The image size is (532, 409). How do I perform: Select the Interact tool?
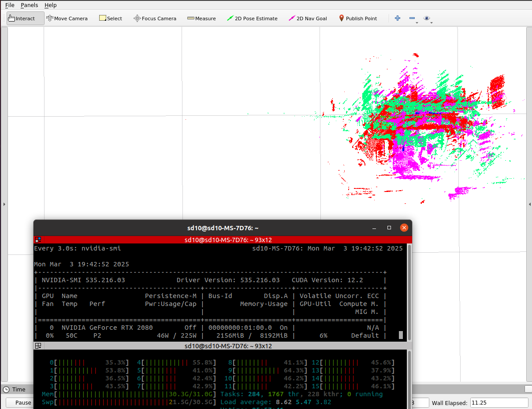click(x=25, y=18)
